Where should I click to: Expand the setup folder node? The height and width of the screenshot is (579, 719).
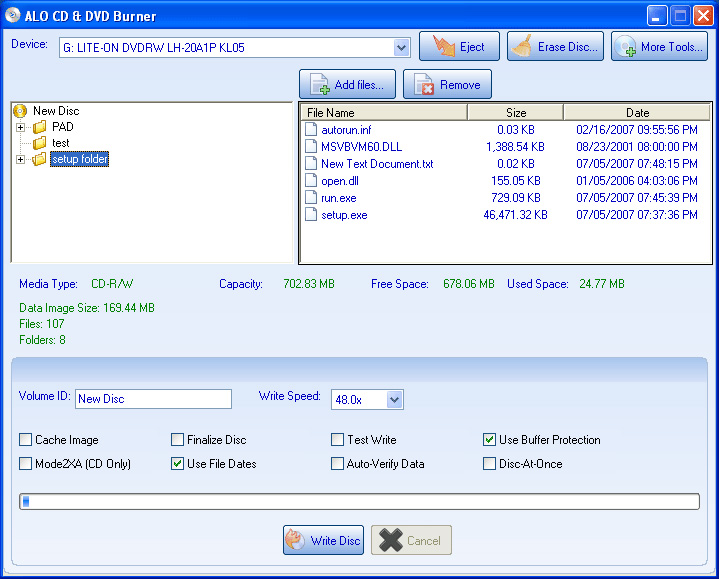pyautogui.click(x=21, y=159)
